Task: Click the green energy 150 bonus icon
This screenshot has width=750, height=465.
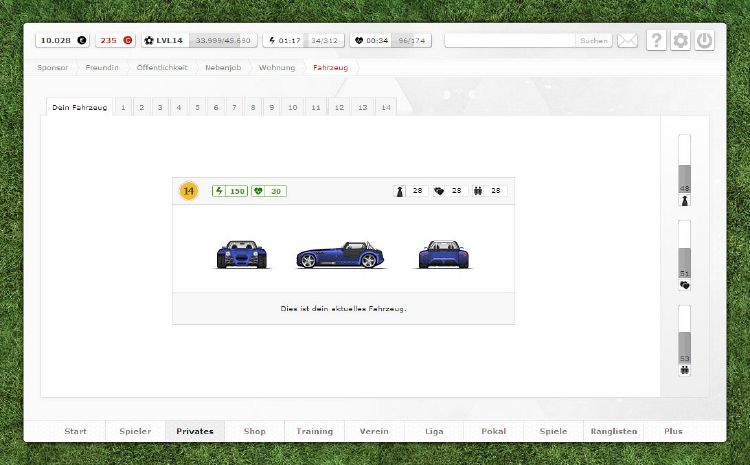Action: coord(220,191)
